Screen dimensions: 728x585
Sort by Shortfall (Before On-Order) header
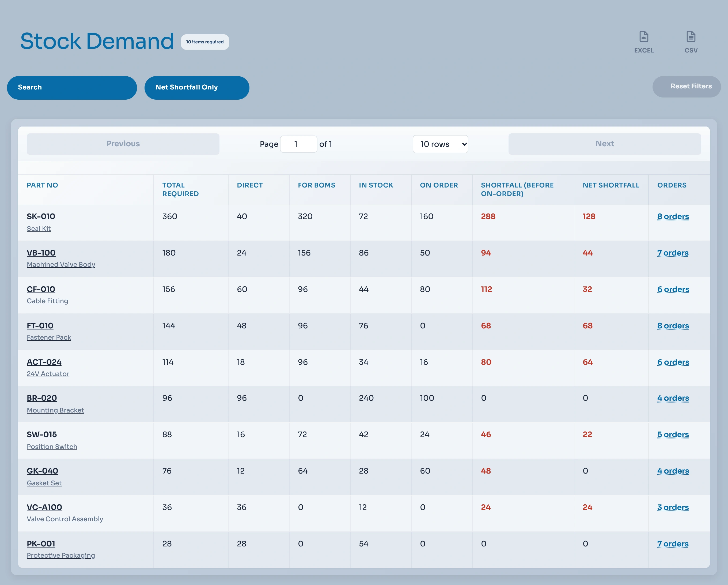(517, 189)
